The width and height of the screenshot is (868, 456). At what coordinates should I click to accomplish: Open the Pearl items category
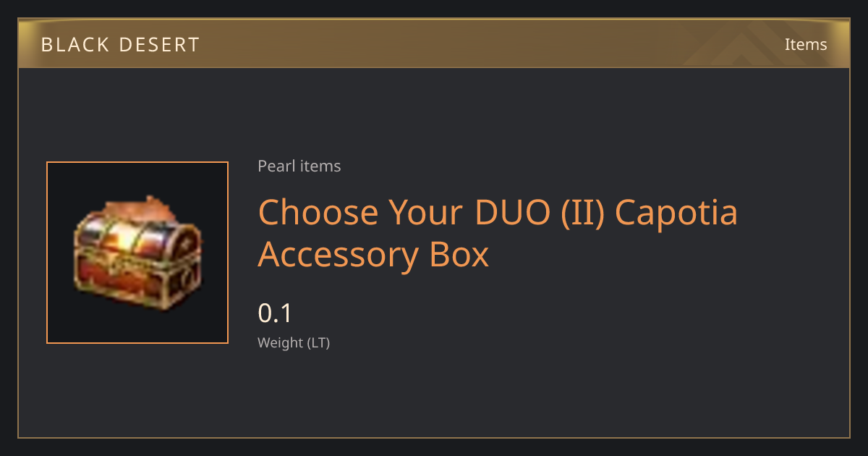[299, 166]
